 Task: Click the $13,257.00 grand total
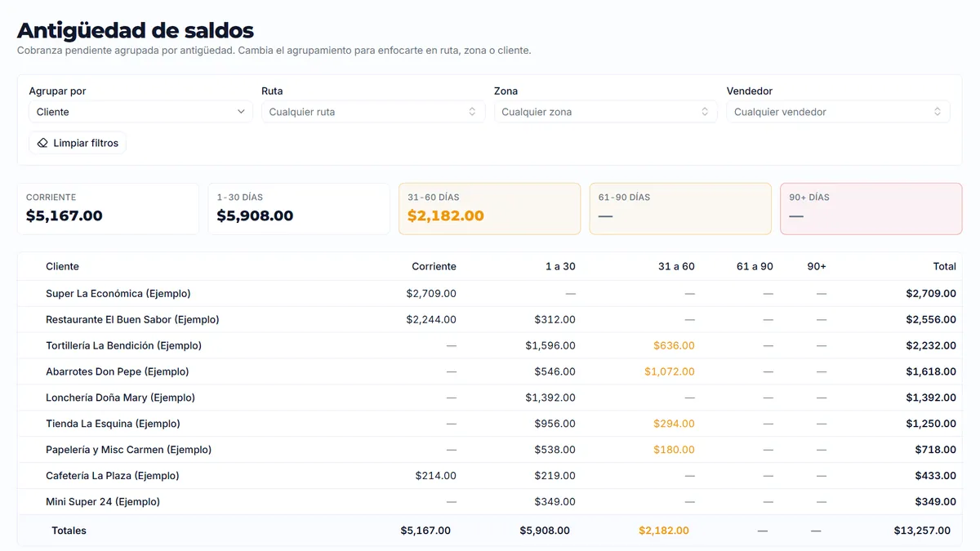(x=922, y=531)
